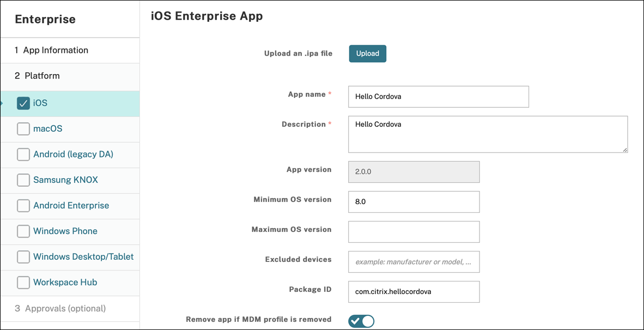Check the Android (legacy DA) checkbox
The image size is (644, 330).
(23, 155)
